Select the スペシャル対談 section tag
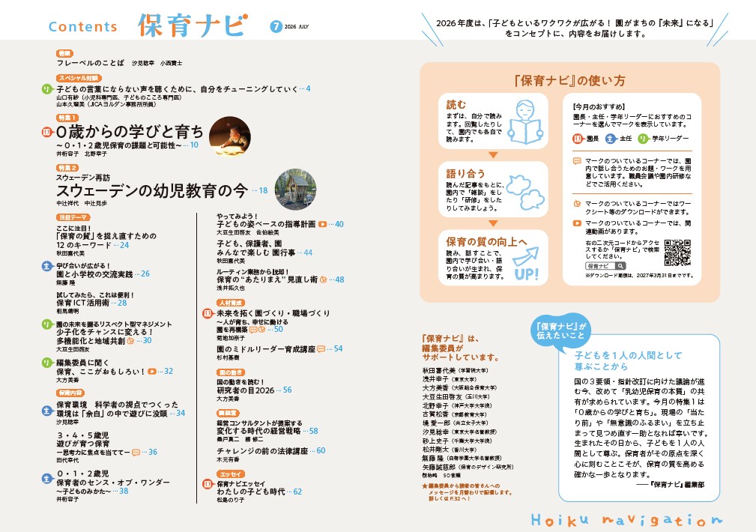 [x=79, y=78]
